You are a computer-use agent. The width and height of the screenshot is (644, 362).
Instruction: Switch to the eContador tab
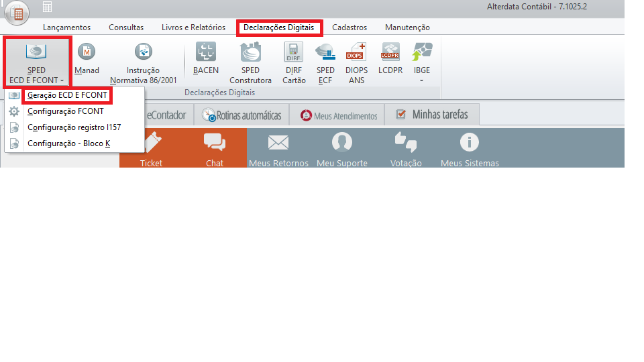click(x=166, y=115)
